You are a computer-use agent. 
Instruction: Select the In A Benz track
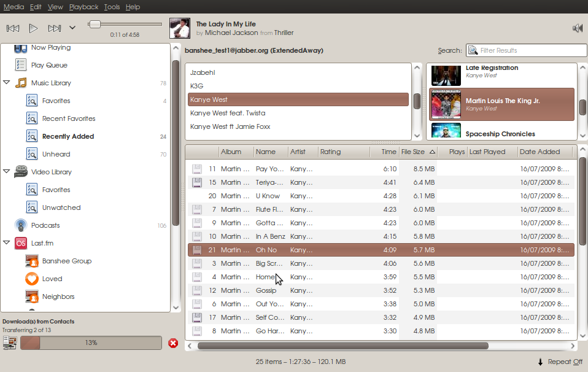(x=381, y=236)
